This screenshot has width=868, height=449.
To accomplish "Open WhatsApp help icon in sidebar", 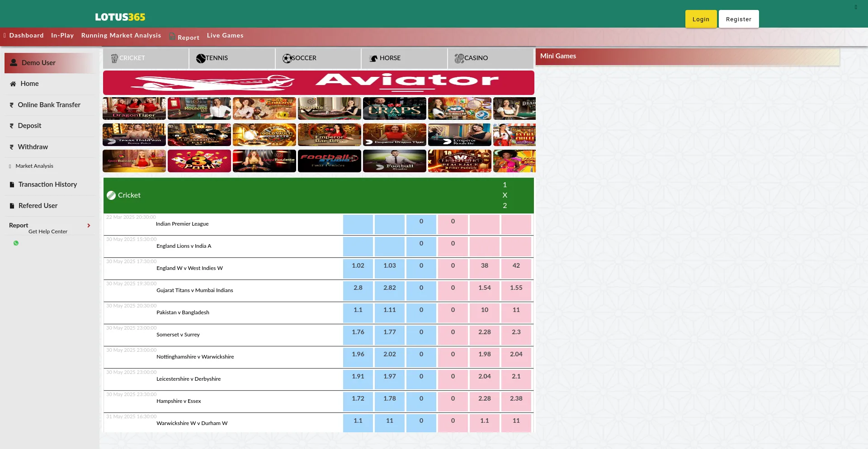I will coord(16,243).
